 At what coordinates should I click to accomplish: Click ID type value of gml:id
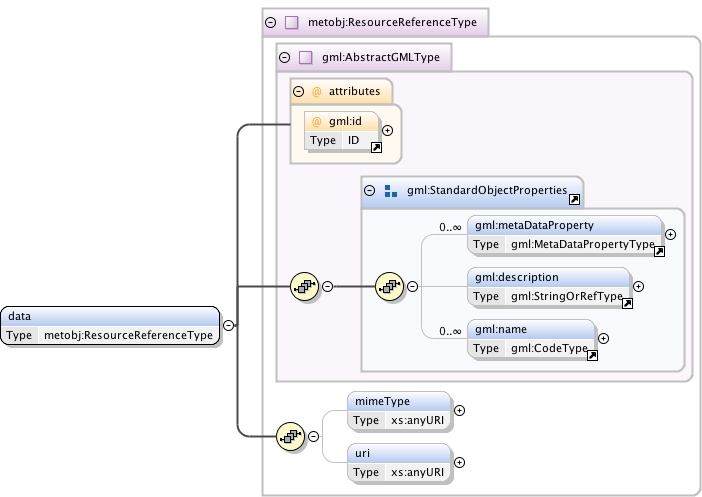pyautogui.click(x=354, y=140)
